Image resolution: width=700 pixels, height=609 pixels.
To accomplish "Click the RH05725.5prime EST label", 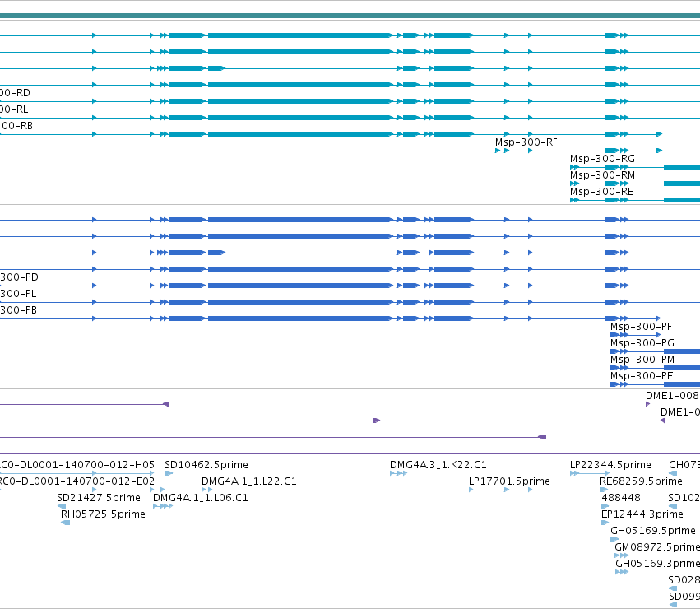I will tap(103, 514).
